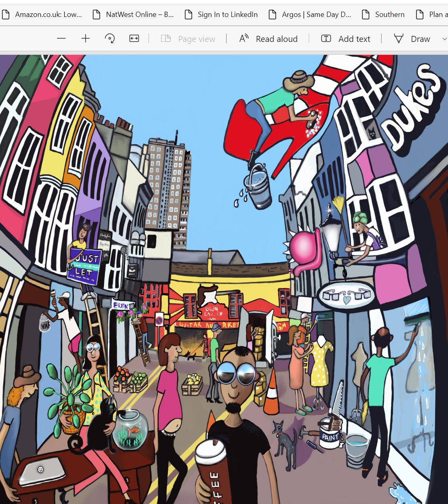448x504 pixels.
Task: Click the Page view label
Action: point(197,39)
